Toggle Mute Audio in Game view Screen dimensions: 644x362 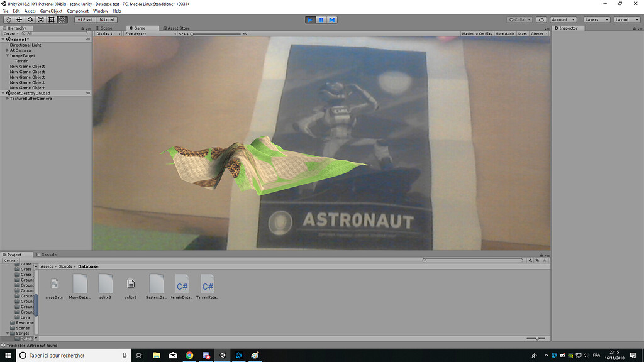pyautogui.click(x=505, y=34)
